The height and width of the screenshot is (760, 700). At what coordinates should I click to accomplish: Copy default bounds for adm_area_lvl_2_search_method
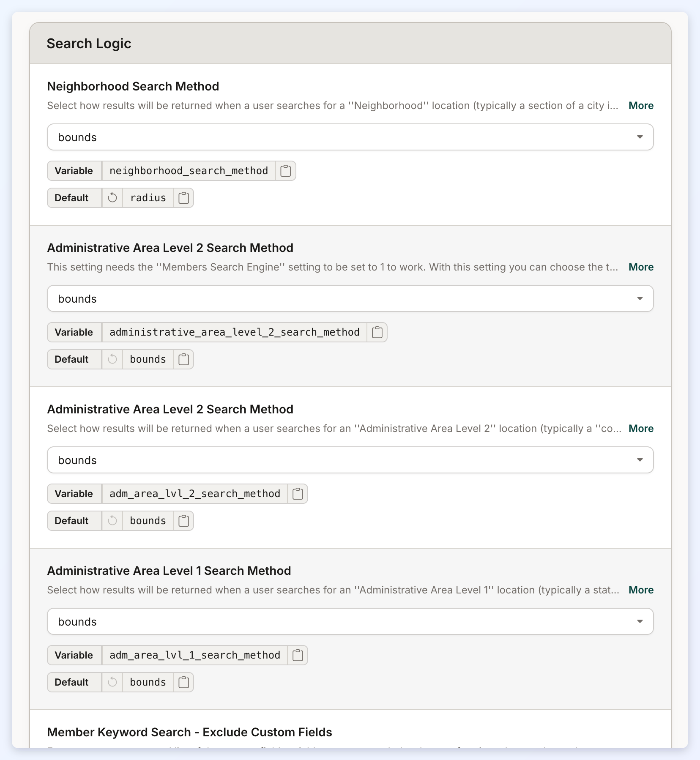point(183,521)
